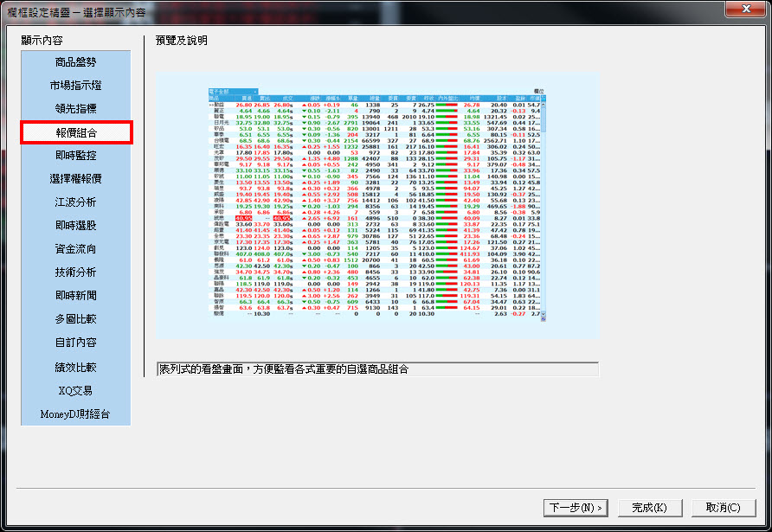Screen dimensions: 772x532
Task: Select 資金流向 option
Action: [75, 249]
